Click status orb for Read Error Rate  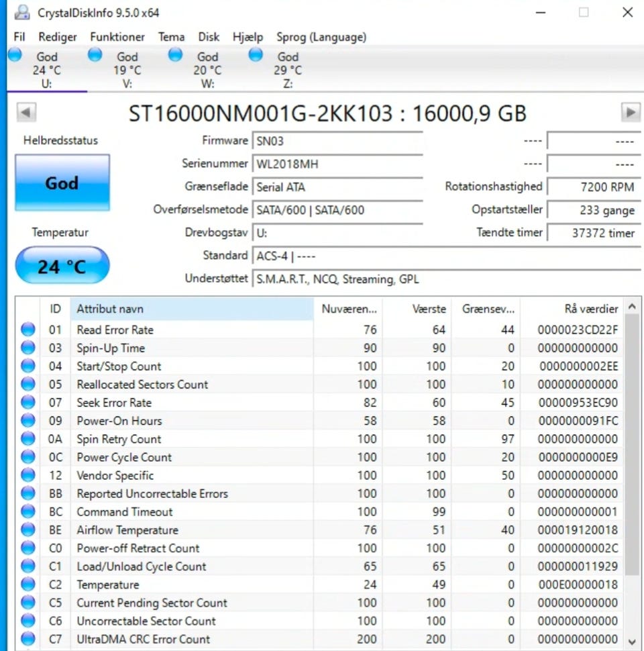point(28,330)
